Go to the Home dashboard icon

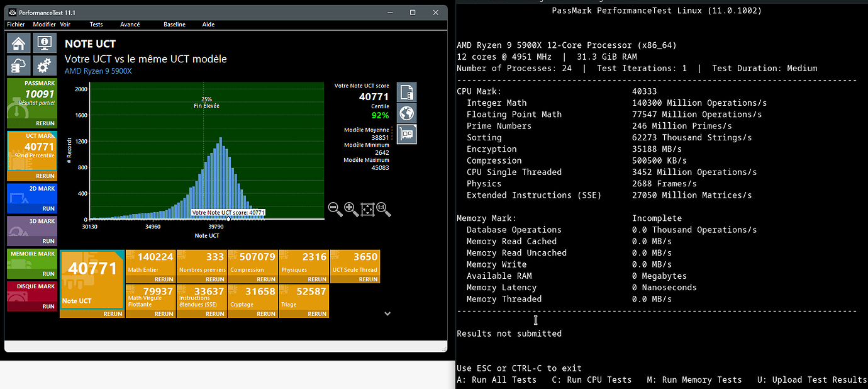point(19,43)
